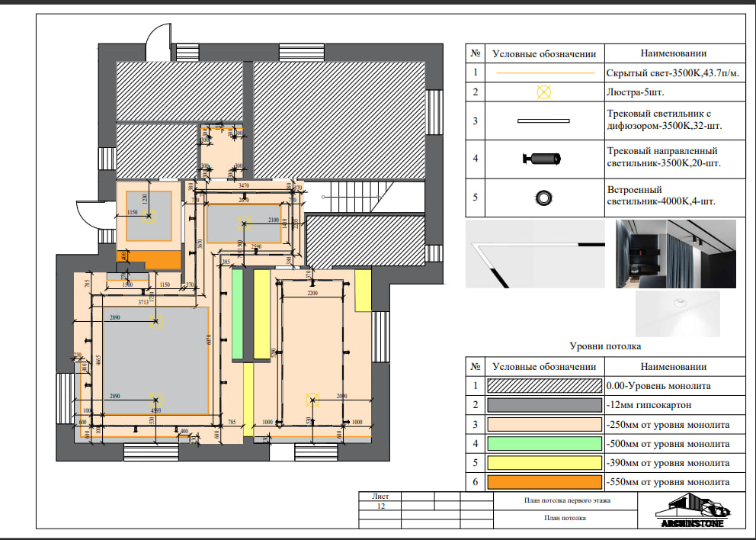Select text 'Трековый направленный светильник-3500K,20-шт.'

click(x=664, y=157)
